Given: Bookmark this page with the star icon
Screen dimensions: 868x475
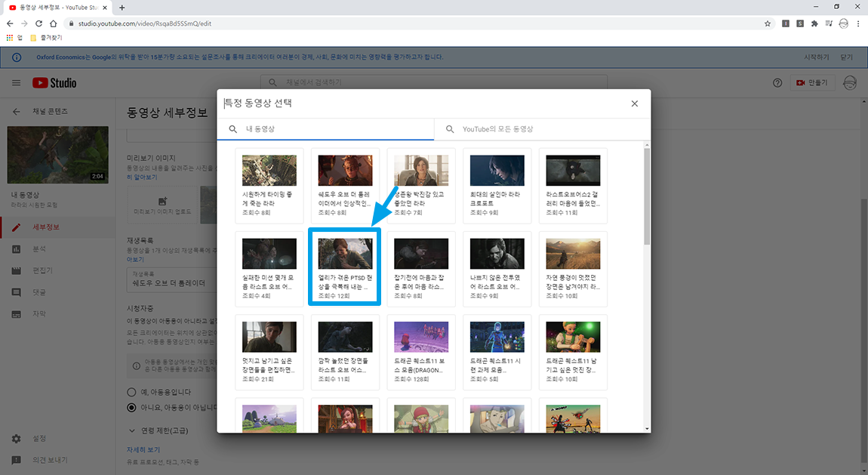Looking at the screenshot, I should pos(768,23).
